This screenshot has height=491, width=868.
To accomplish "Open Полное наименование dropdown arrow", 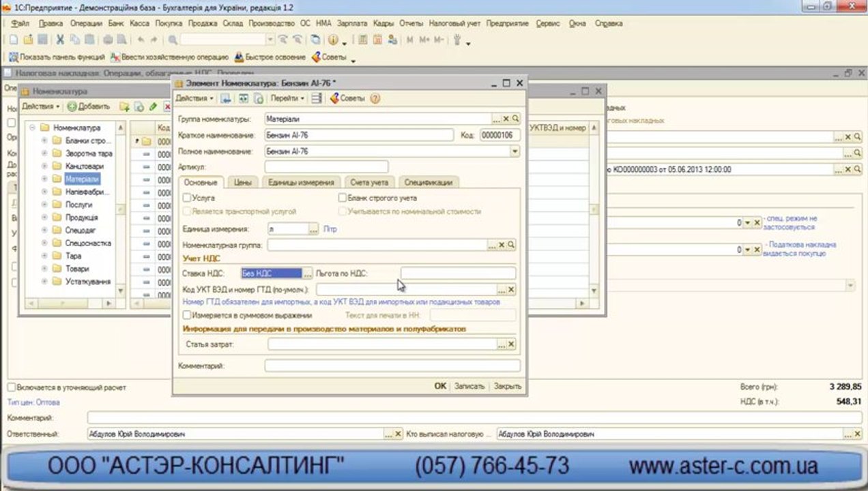I will 515,151.
